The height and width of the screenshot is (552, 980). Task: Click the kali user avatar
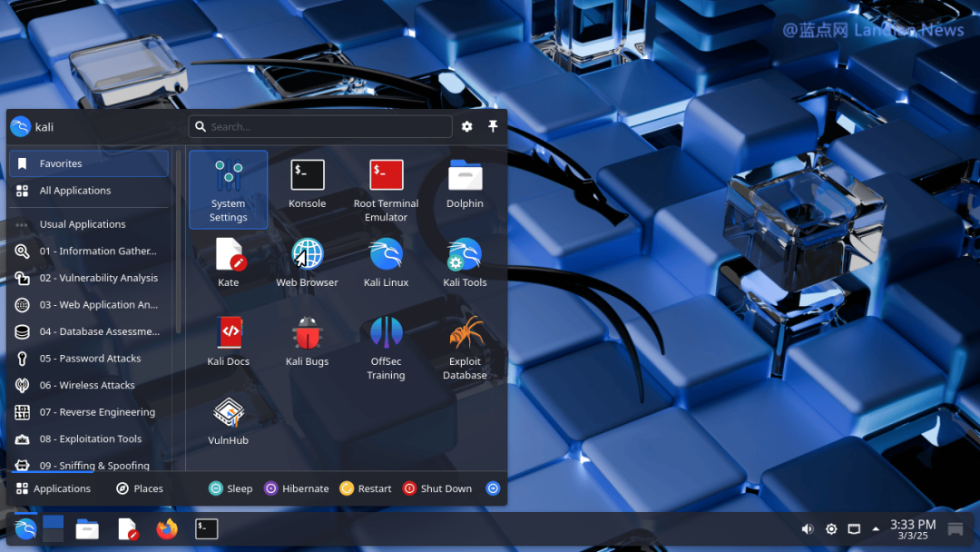[x=21, y=126]
